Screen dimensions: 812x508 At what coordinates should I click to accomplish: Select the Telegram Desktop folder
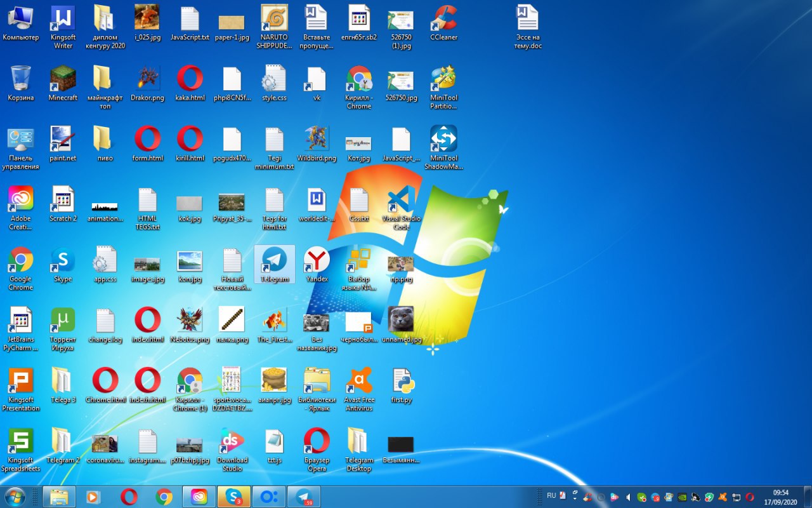[x=359, y=450]
